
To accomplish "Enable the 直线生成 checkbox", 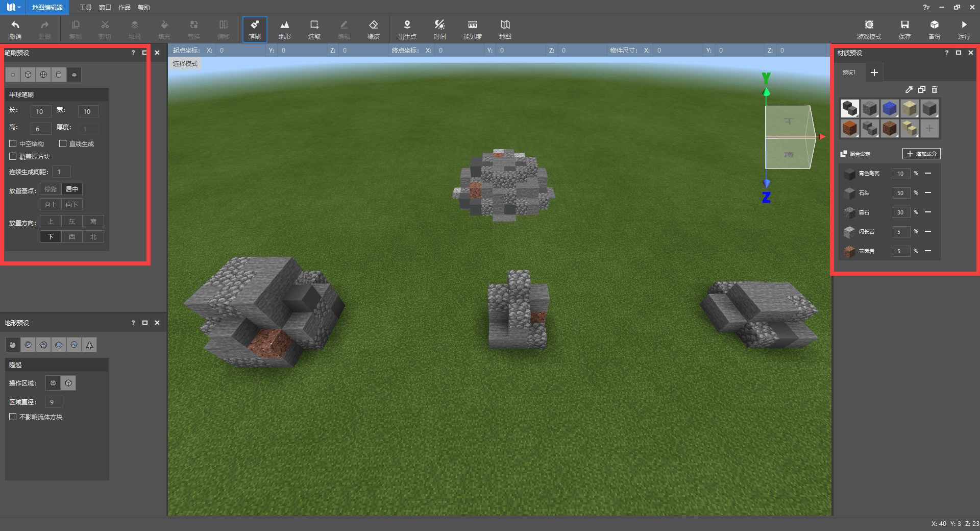I will tap(63, 143).
